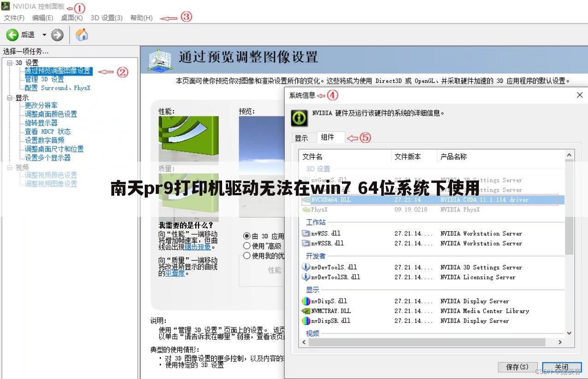
Task: Click the System Information NVIDIA icon
Action: point(299,118)
